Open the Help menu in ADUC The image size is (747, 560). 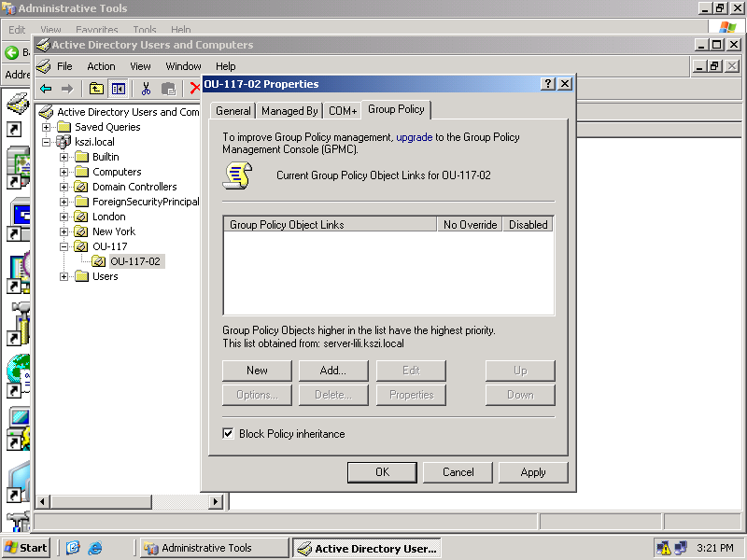(x=225, y=66)
